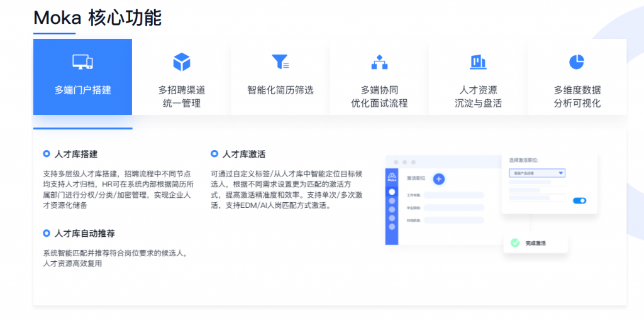Click the 人才库搭建 heading
This screenshot has height=319, width=644.
coord(75,154)
